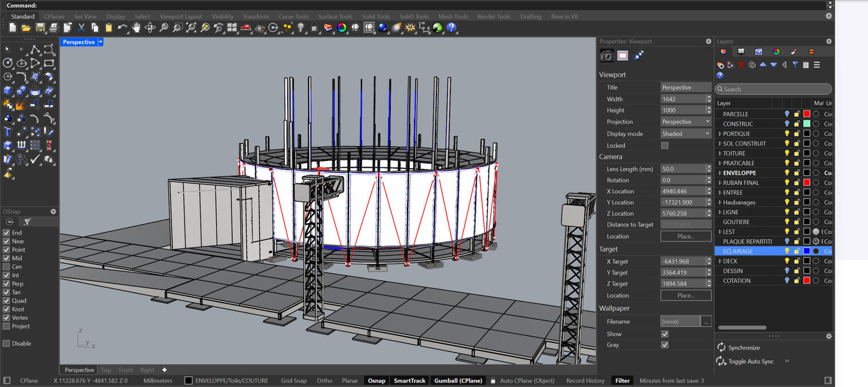This screenshot has height=387, width=868.
Task: Create a new layer in the Layers panel
Action: click(x=720, y=65)
